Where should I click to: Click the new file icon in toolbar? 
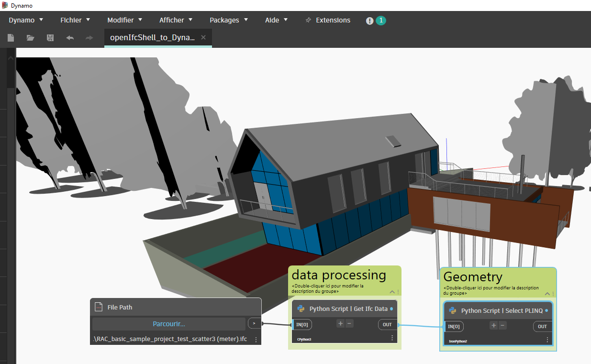tap(11, 37)
